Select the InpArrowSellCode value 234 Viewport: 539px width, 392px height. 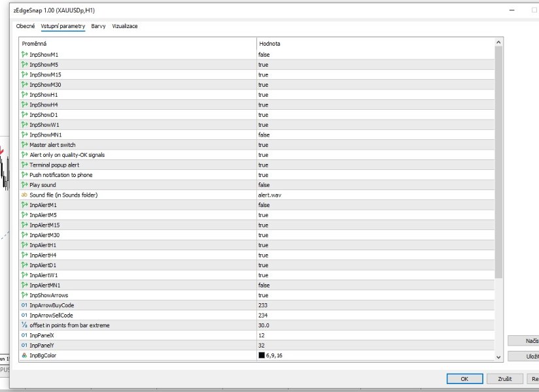[x=263, y=315]
